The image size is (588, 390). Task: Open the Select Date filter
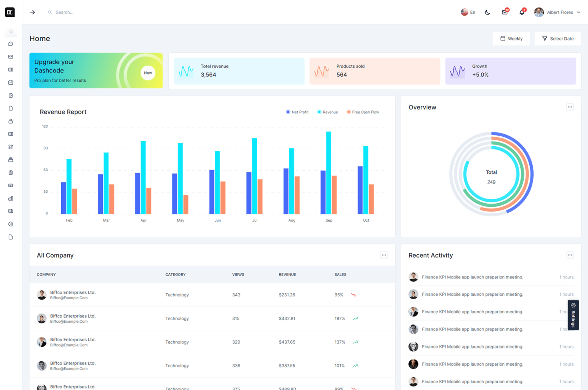[x=558, y=38]
